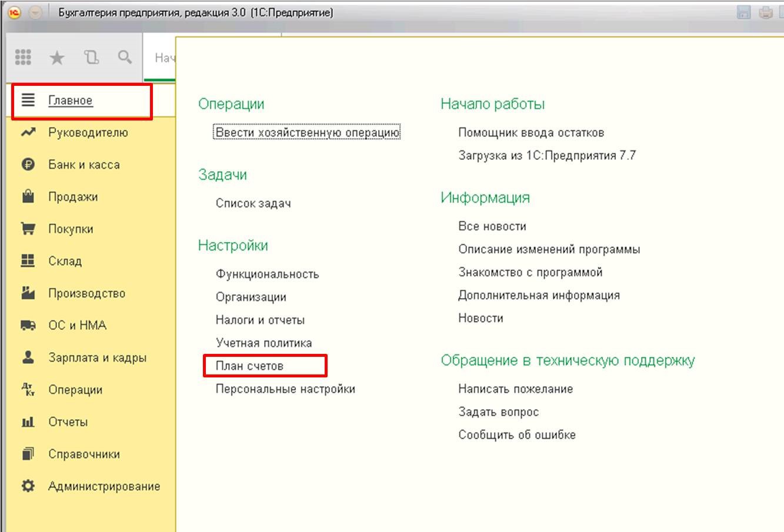Click the Справочники books icon
784x532 pixels.
[28, 454]
